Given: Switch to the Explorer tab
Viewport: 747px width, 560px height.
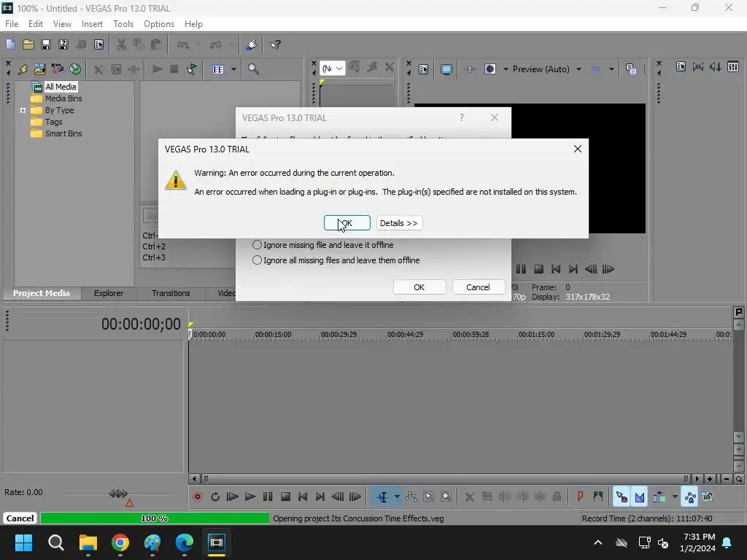Looking at the screenshot, I should pyautogui.click(x=109, y=293).
